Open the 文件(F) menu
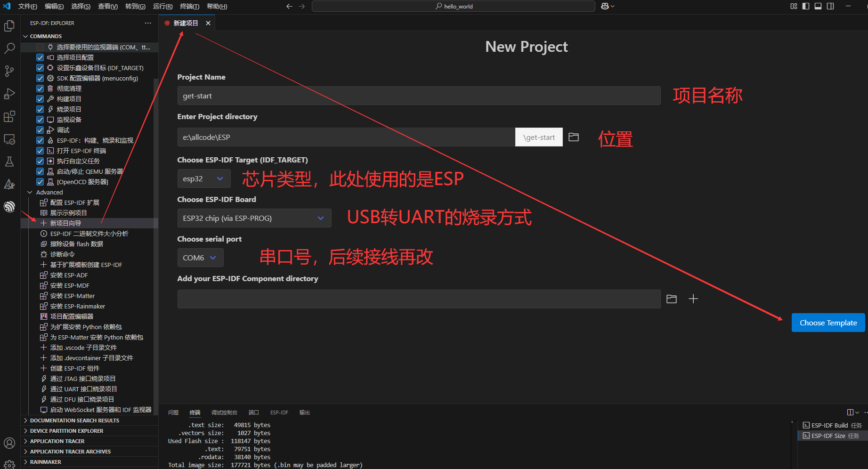 27,6
